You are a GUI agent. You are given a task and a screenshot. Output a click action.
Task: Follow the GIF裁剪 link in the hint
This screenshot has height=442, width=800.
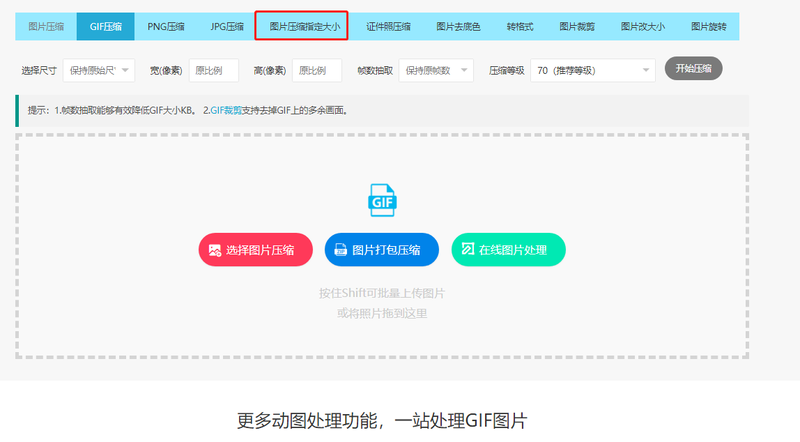[x=226, y=110]
